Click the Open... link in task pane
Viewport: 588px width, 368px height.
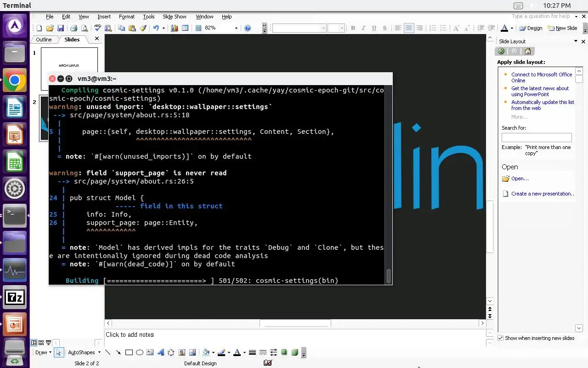click(520, 178)
